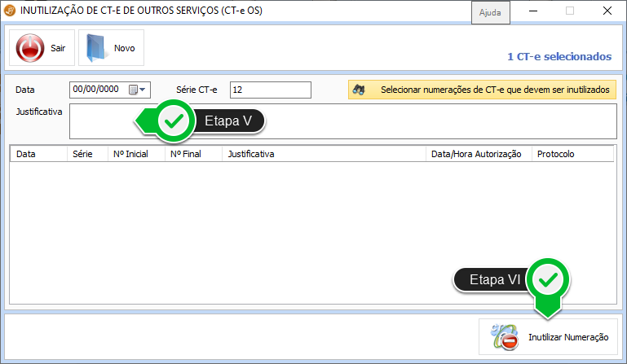Select the Nº Final column header
627x364 pixels.
pyautogui.click(x=192, y=154)
